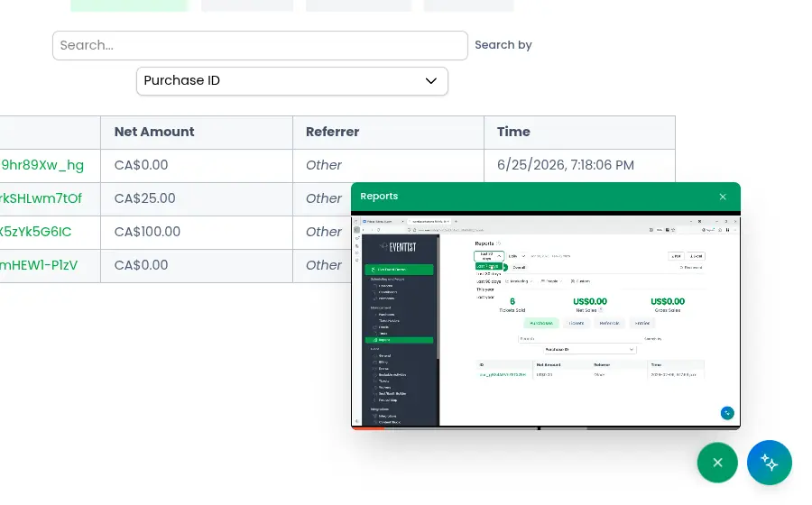Image resolution: width=812 pixels, height=505 pixels.
Task: Open purchase link ending rkSHLwm7tOf
Action: [x=41, y=198]
